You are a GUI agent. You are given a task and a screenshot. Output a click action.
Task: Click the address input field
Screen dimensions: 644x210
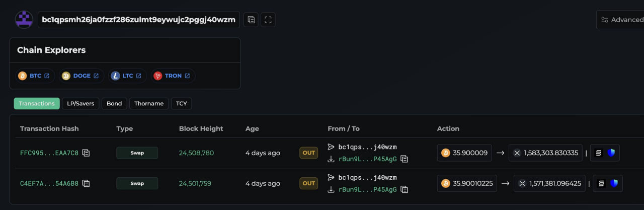click(138, 20)
